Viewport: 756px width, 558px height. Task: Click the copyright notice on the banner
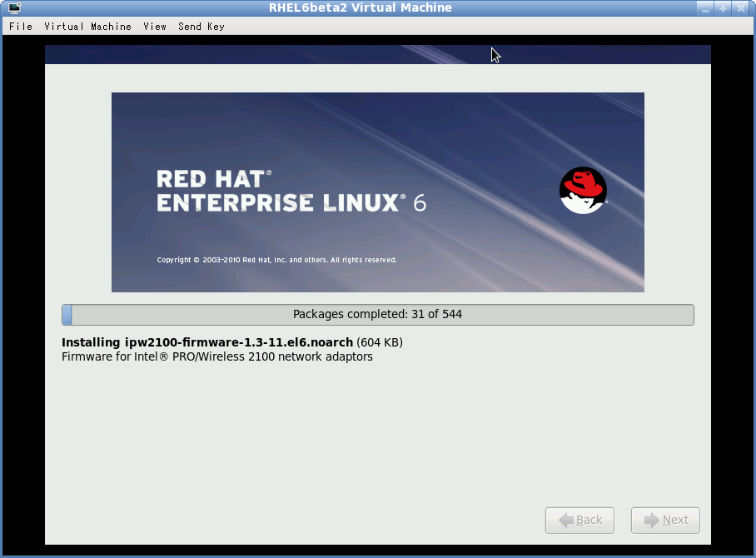(x=276, y=260)
